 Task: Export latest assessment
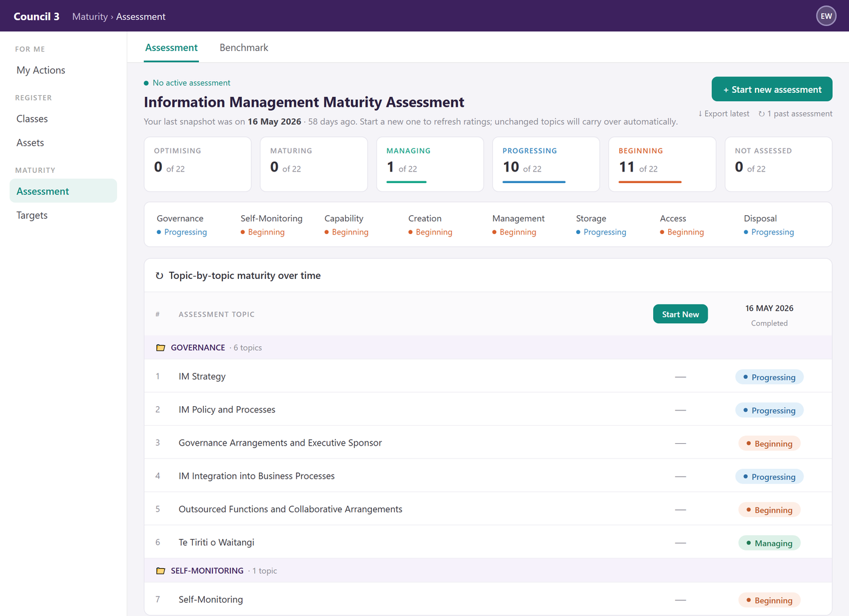[x=723, y=114]
